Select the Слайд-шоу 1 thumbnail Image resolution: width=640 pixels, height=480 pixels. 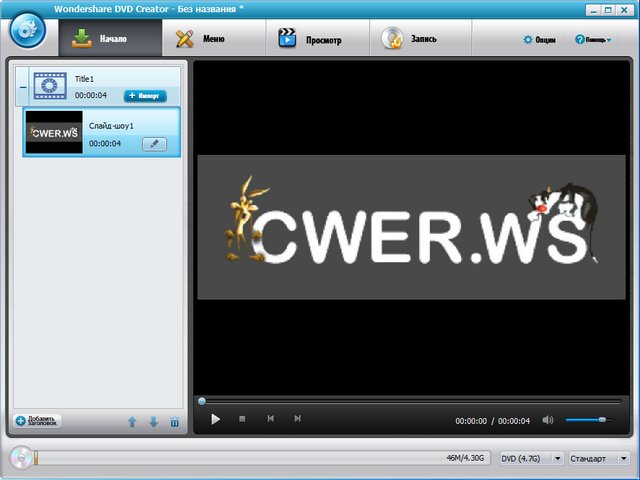point(54,132)
